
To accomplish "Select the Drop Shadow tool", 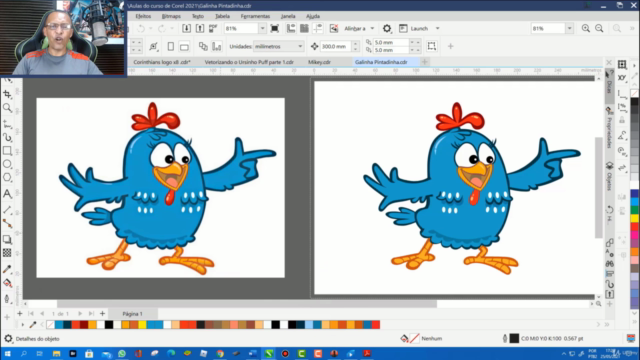I will click(7, 240).
